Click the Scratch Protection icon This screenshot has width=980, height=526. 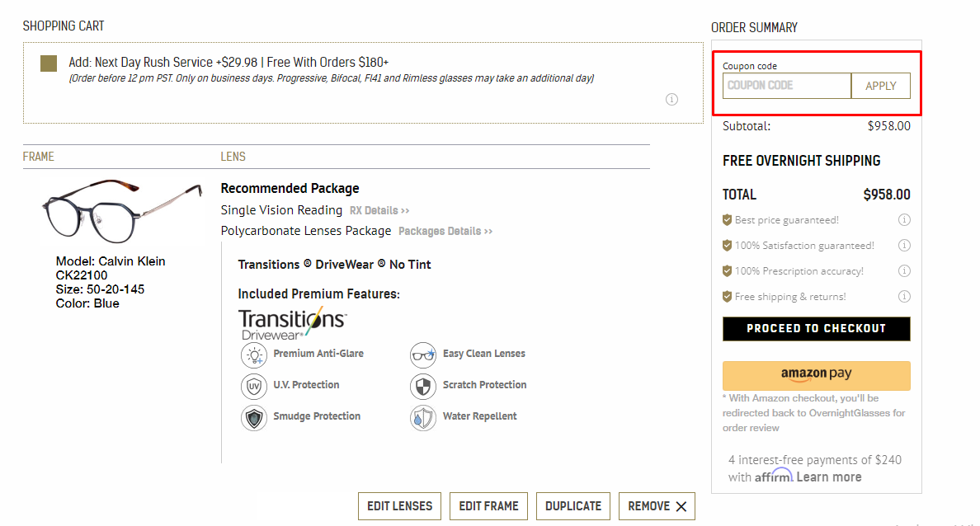point(423,386)
